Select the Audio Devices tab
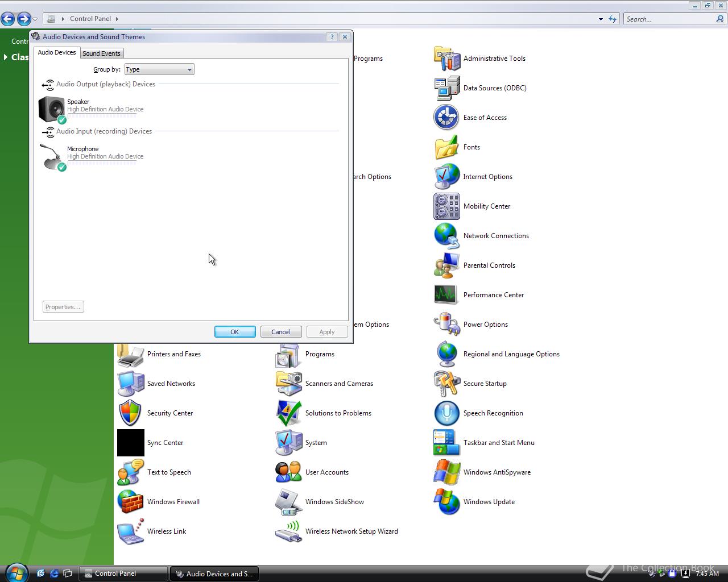 tap(57, 52)
